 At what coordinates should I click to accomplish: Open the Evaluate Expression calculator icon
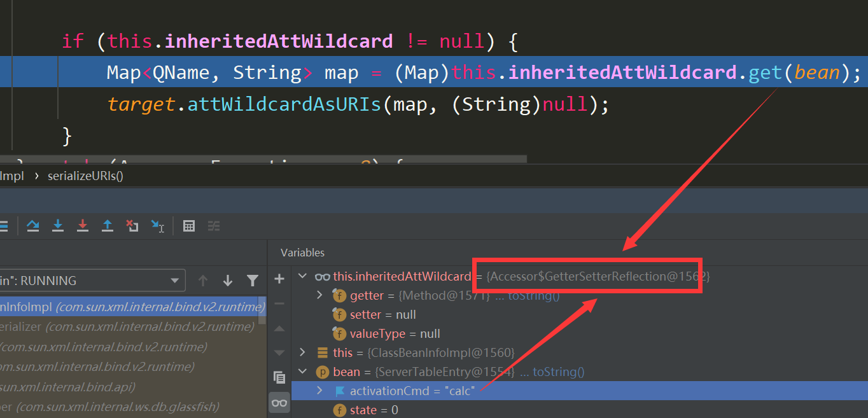pos(189,226)
